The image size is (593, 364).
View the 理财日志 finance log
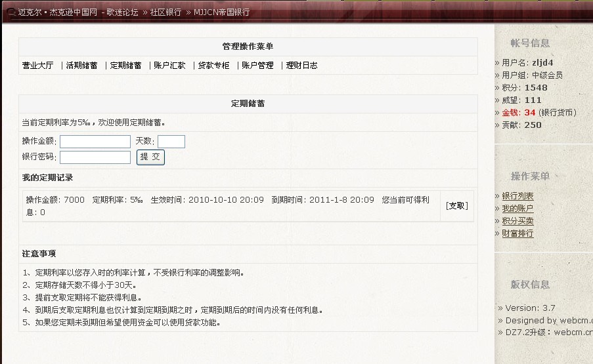pos(301,66)
